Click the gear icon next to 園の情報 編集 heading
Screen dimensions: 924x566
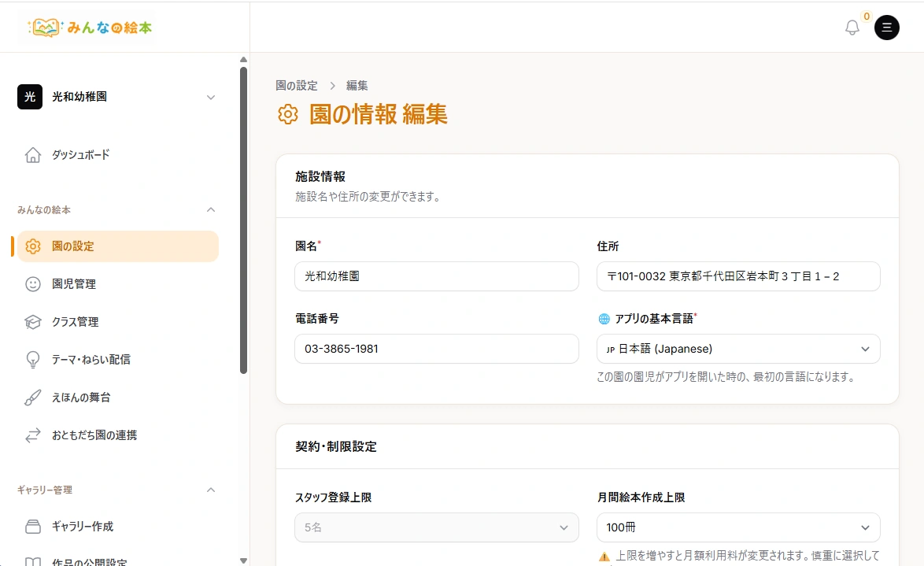(287, 114)
